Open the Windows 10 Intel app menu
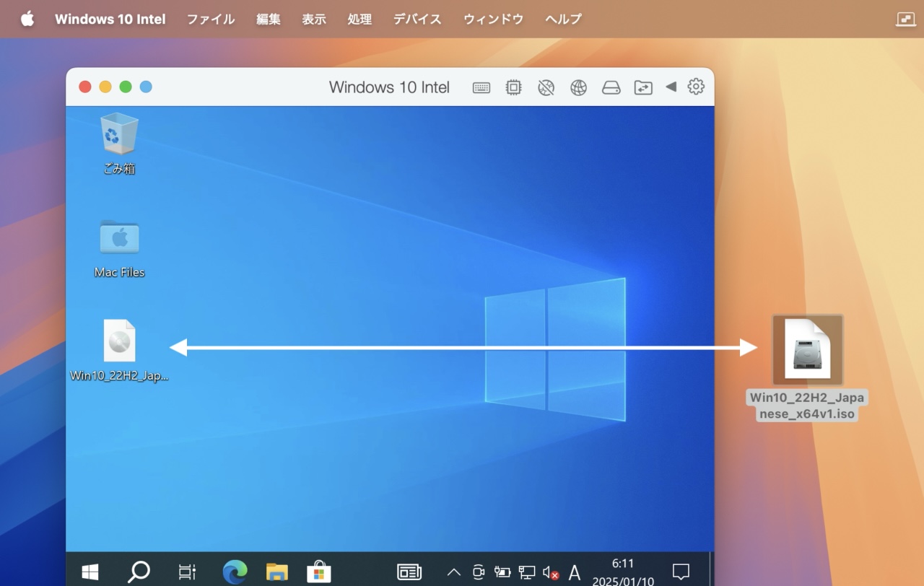 110,19
